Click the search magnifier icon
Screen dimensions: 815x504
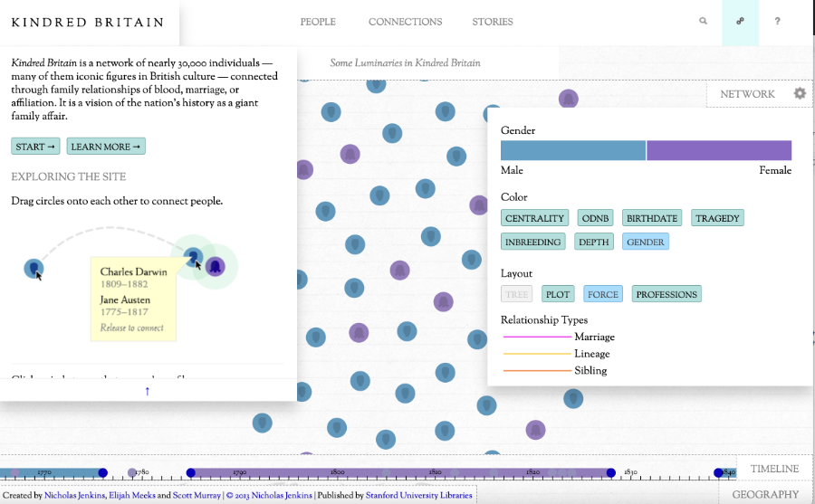tap(704, 22)
